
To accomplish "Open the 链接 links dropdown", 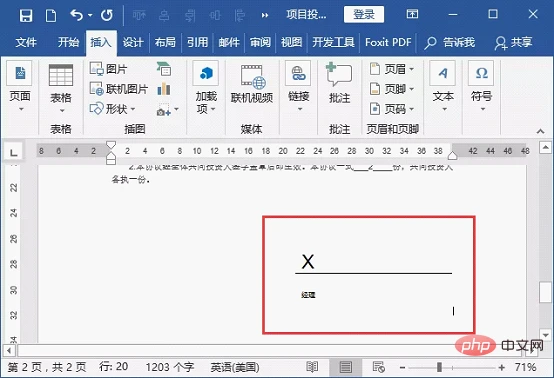I will point(298,87).
